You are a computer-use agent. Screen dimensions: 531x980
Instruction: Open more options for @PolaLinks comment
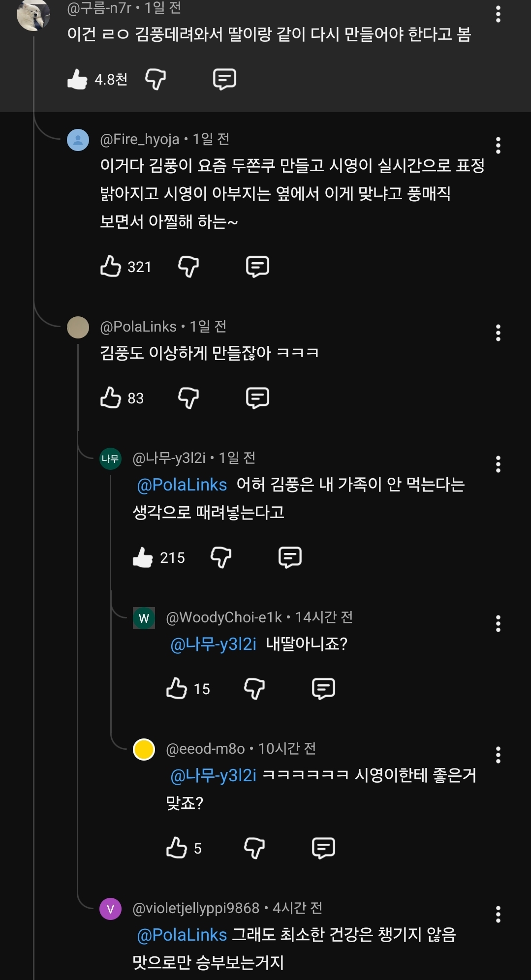coord(498,333)
